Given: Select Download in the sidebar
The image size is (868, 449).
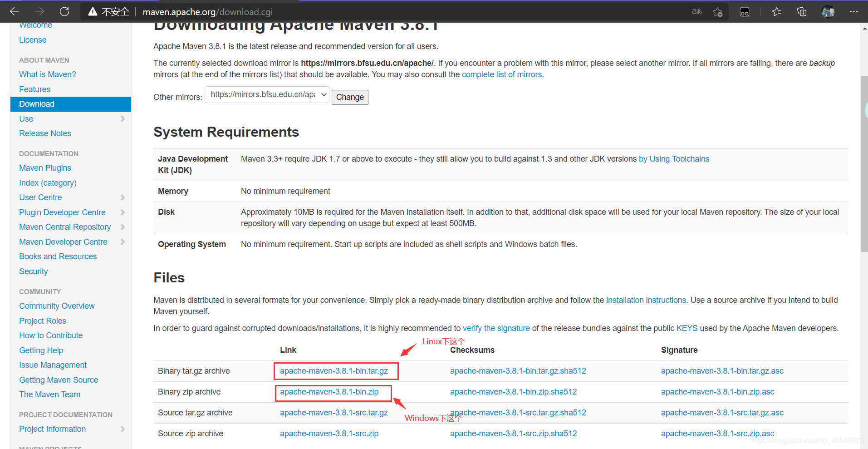Looking at the screenshot, I should pyautogui.click(x=71, y=104).
